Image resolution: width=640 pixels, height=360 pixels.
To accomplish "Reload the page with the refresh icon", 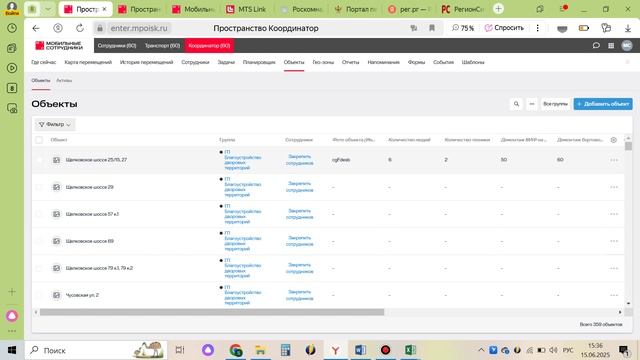I will (80, 28).
